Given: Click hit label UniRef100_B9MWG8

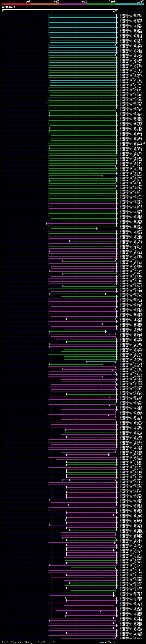Looking at the screenshot, I should [x=131, y=103].
